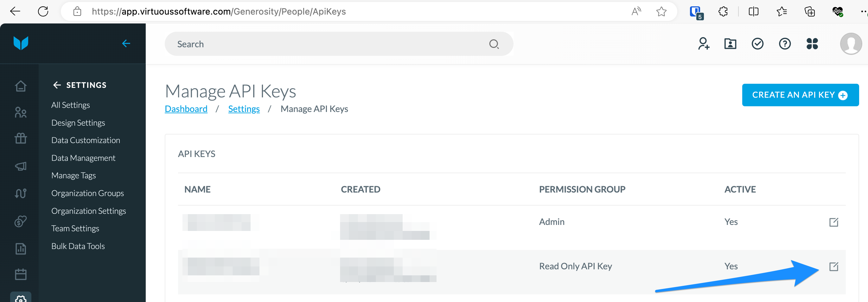
Task: Open the contact card icon in the header
Action: point(730,43)
